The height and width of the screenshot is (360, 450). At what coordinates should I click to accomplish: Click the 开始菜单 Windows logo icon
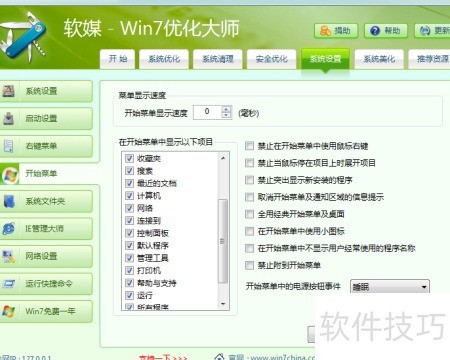pyautogui.click(x=10, y=174)
